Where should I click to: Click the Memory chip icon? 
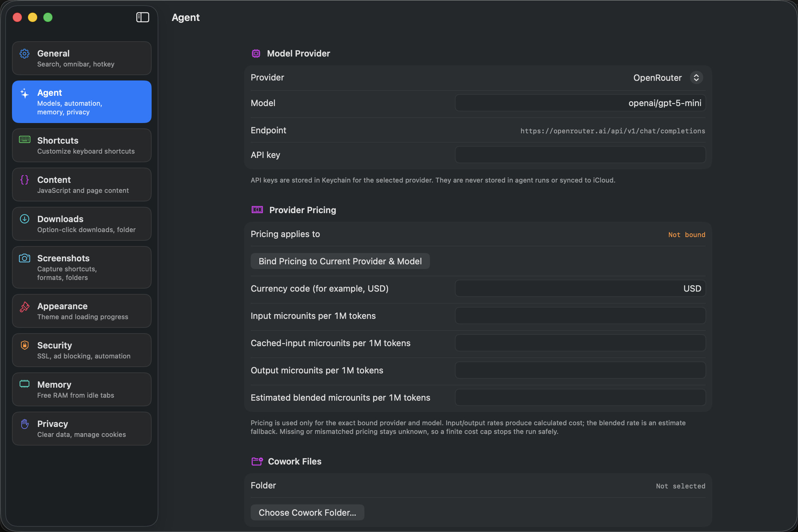click(24, 384)
